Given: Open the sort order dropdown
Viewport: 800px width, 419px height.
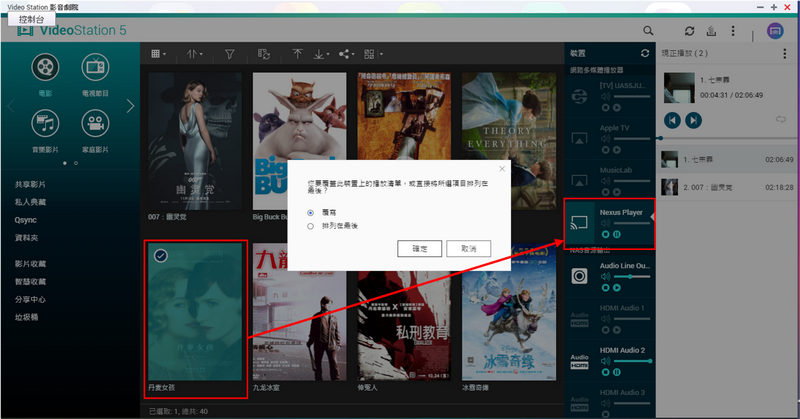Looking at the screenshot, I should click(x=194, y=54).
